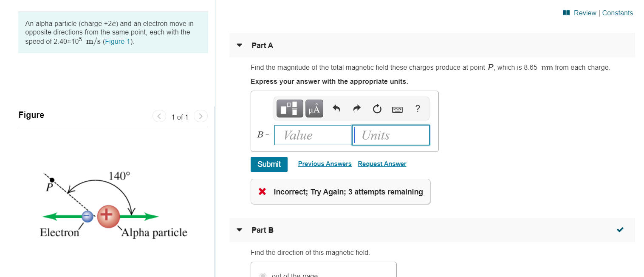Select the out of the page option

click(x=263, y=275)
